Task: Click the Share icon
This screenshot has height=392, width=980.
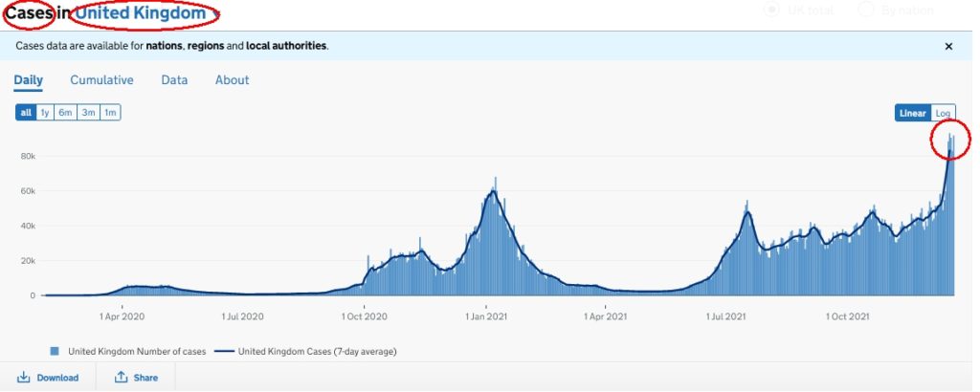Action: 122,377
